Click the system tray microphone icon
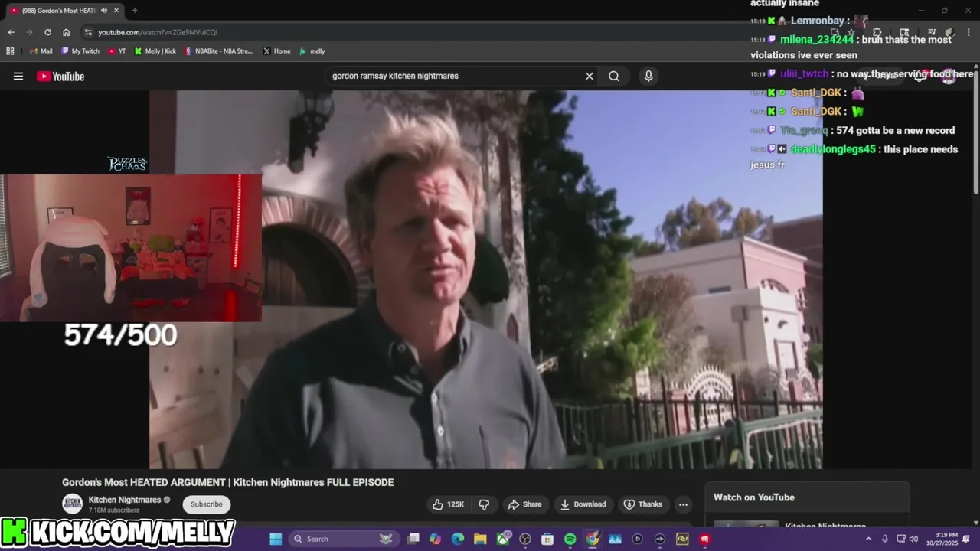 coord(885,539)
